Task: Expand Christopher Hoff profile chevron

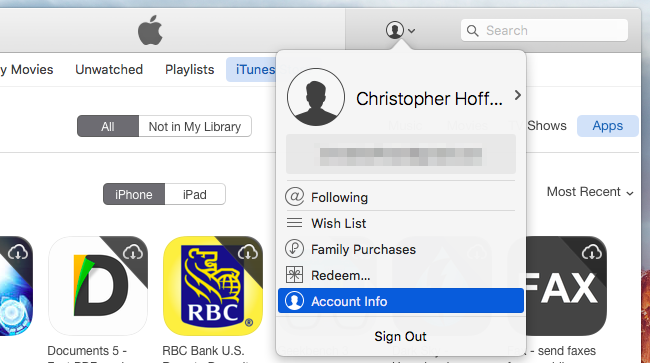Action: click(x=517, y=95)
